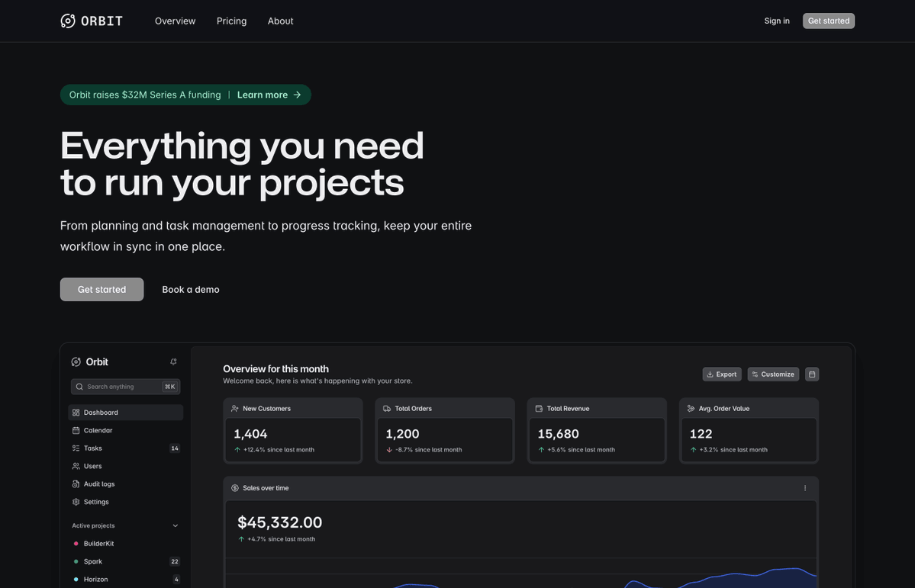Click the Total Orders value 1,200
Image resolution: width=915 pixels, height=588 pixels.
point(403,434)
